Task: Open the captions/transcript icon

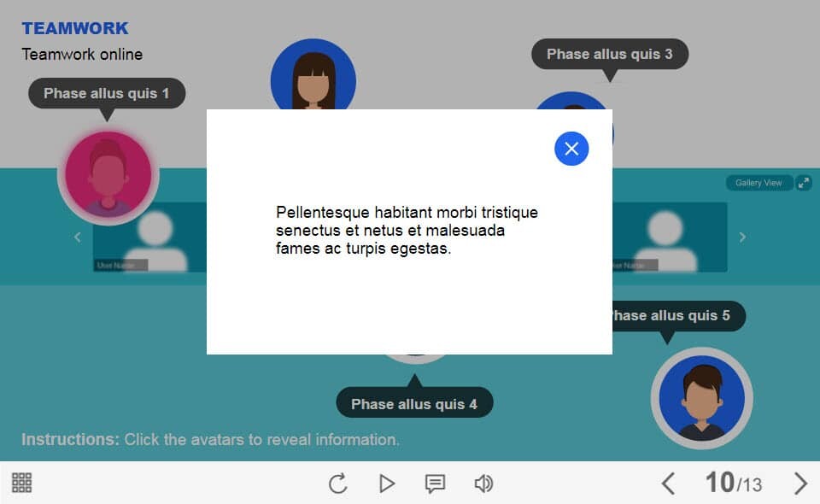Action: pyautogui.click(x=435, y=483)
